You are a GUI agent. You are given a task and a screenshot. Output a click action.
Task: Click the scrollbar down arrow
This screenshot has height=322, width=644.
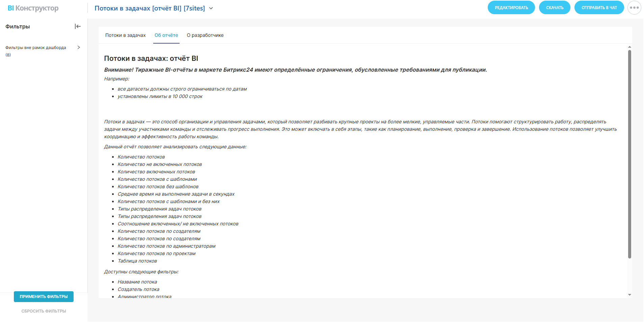629,295
